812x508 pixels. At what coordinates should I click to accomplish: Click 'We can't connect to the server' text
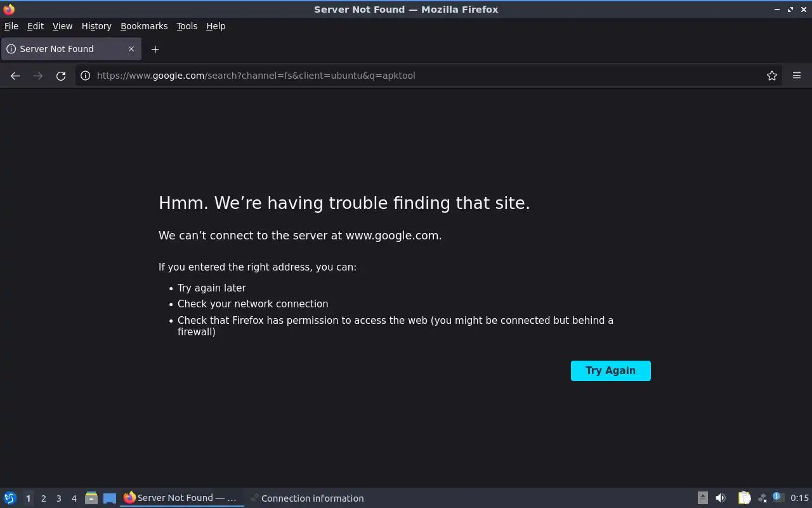point(300,236)
